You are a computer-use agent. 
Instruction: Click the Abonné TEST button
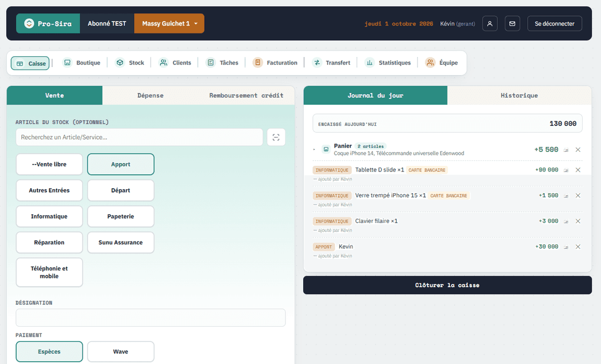point(107,23)
